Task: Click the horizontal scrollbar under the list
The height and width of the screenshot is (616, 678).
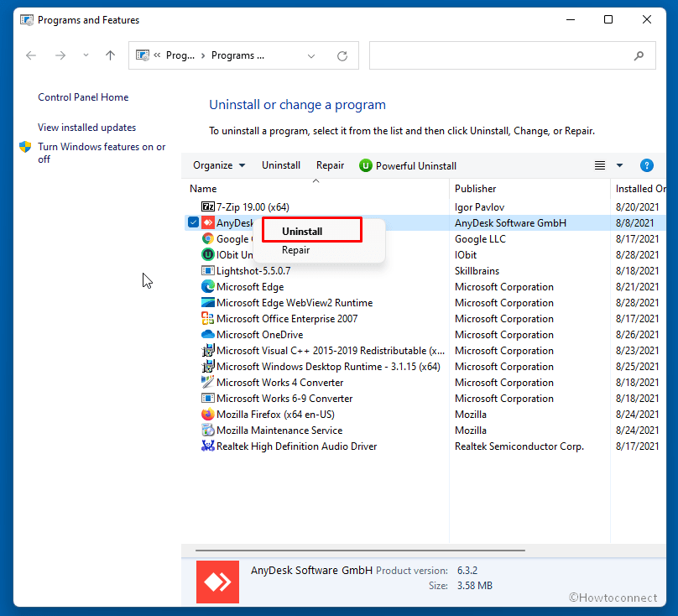Action: [360, 551]
